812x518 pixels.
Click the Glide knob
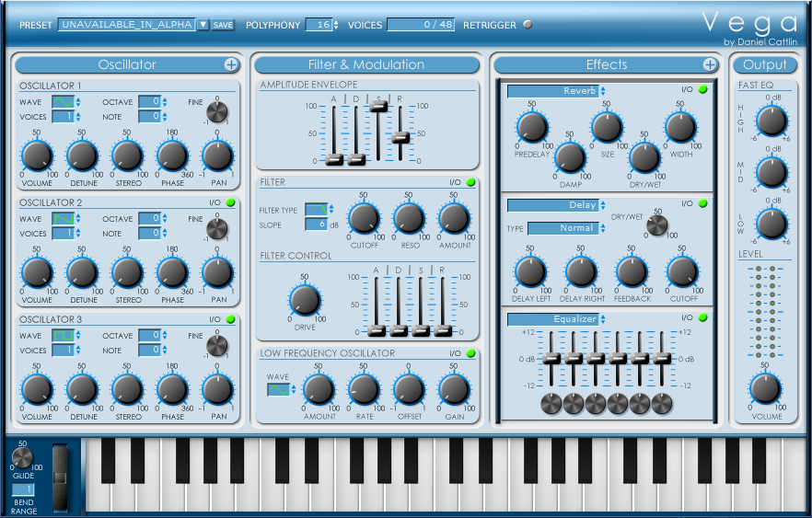tap(22, 457)
